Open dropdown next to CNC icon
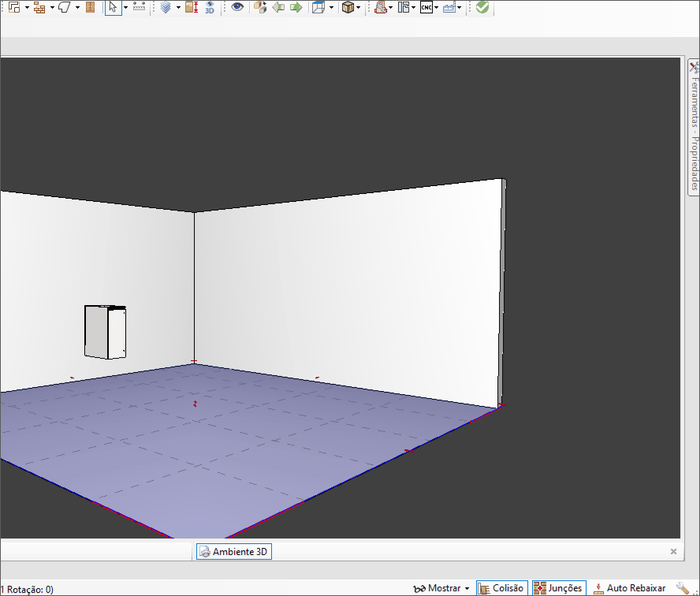This screenshot has width=700, height=596. (x=436, y=8)
